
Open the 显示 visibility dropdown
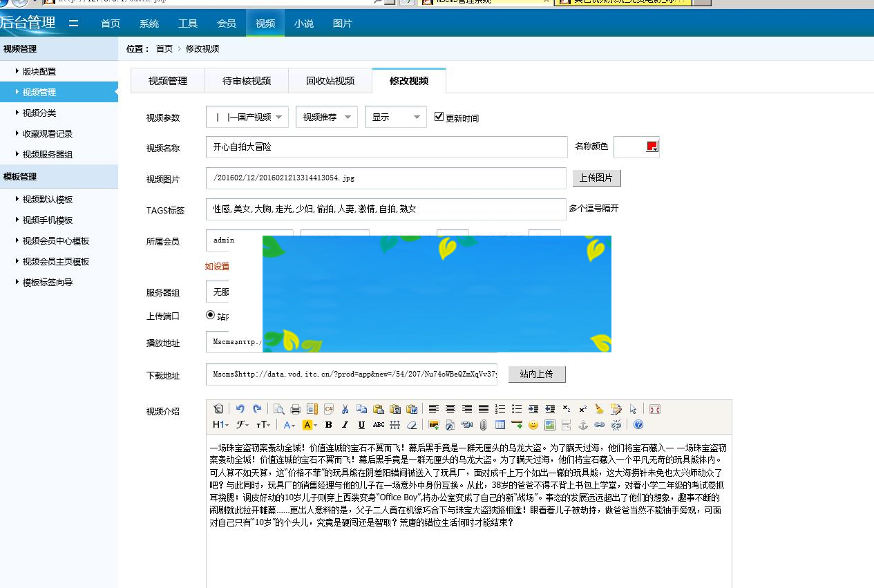tap(395, 116)
